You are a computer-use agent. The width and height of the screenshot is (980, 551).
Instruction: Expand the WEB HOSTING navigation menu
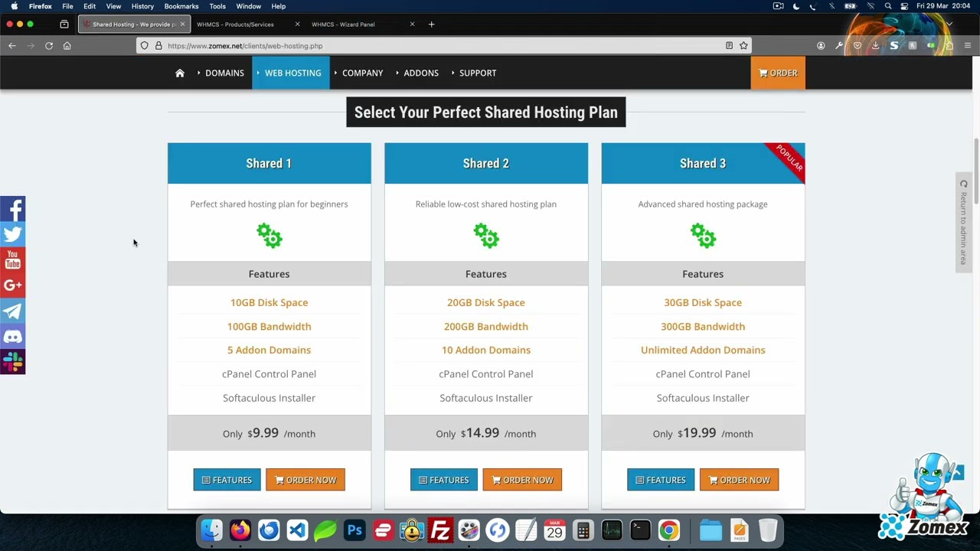click(290, 73)
